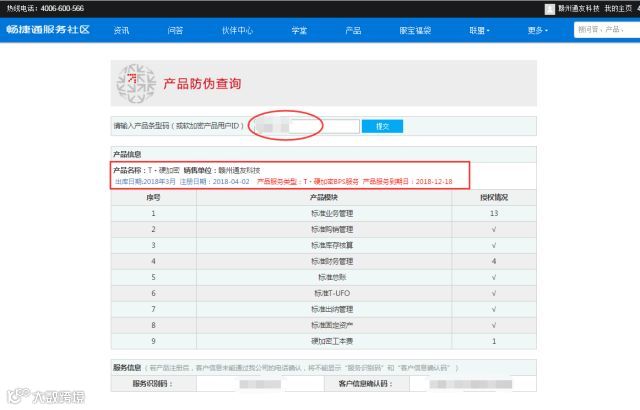Open the 学堂 navigation item
The image size is (640, 410).
point(299,30)
